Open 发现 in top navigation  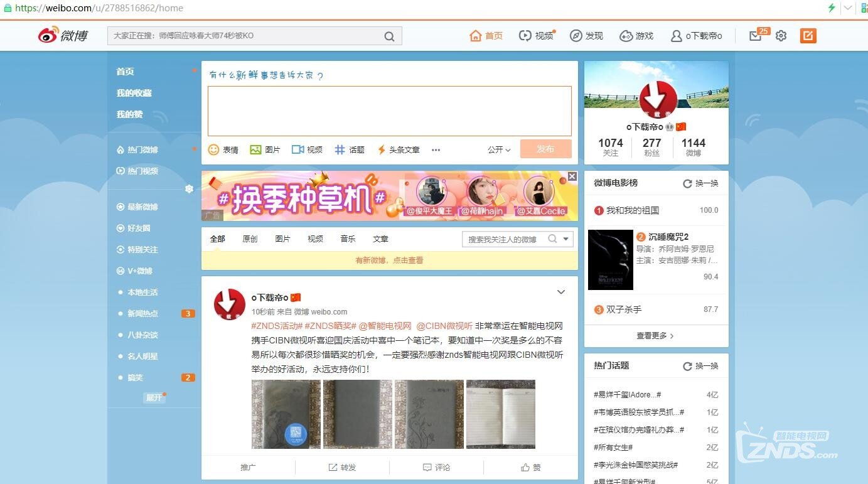587,36
